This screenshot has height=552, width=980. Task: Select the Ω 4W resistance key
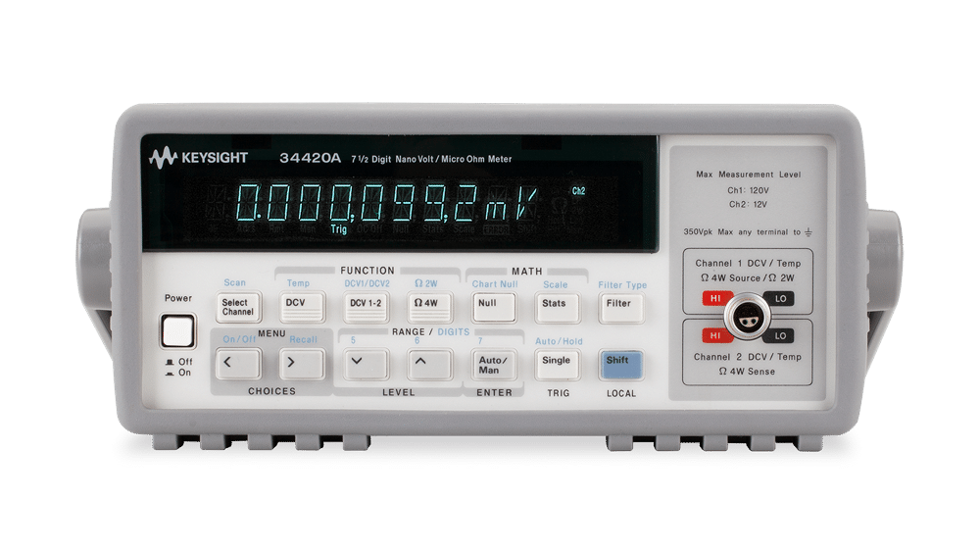click(x=429, y=308)
